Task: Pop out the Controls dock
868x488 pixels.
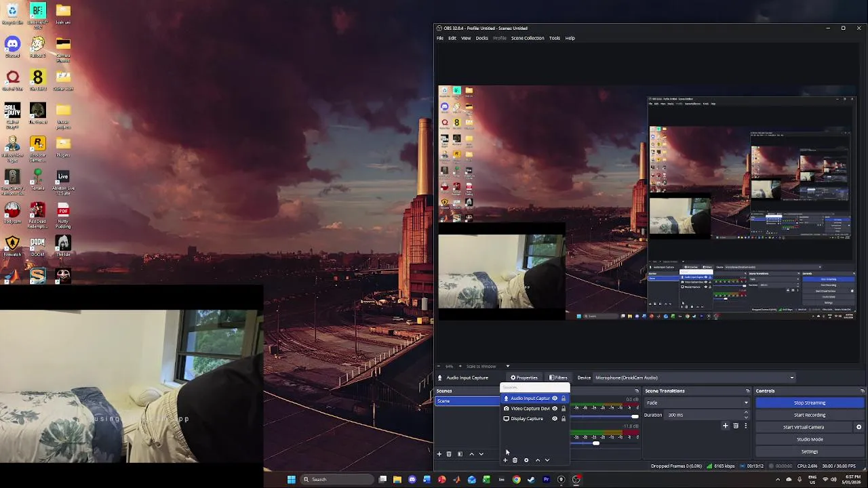Action: [862, 391]
